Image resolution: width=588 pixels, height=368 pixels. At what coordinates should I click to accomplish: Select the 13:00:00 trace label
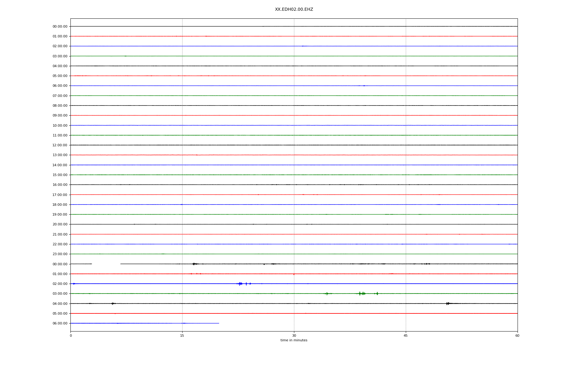(60, 155)
